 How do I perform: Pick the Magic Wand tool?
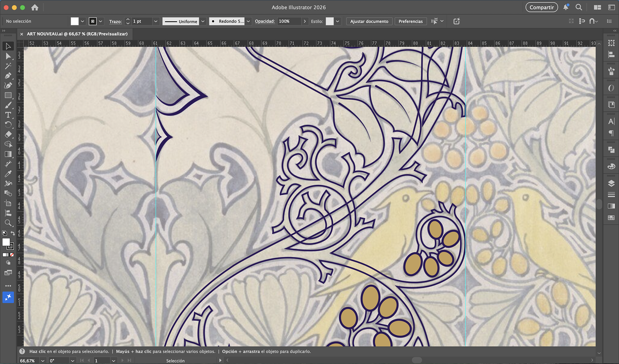pos(8,66)
